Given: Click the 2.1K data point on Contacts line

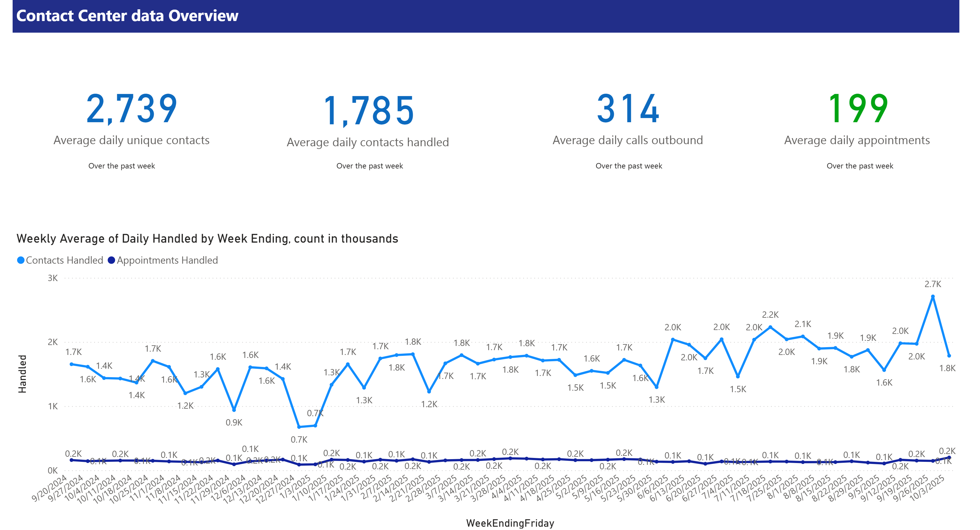Looking at the screenshot, I should pos(803,336).
